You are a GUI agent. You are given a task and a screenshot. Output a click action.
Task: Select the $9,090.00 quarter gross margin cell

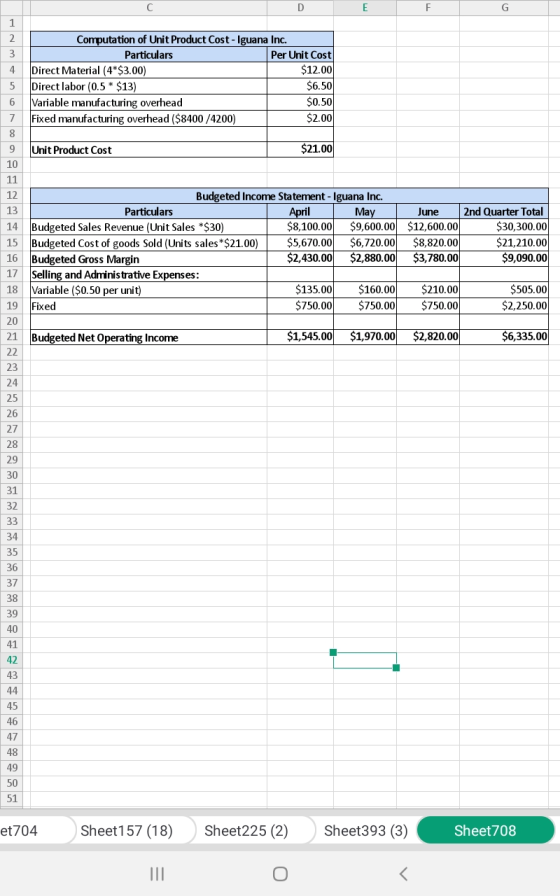504,258
